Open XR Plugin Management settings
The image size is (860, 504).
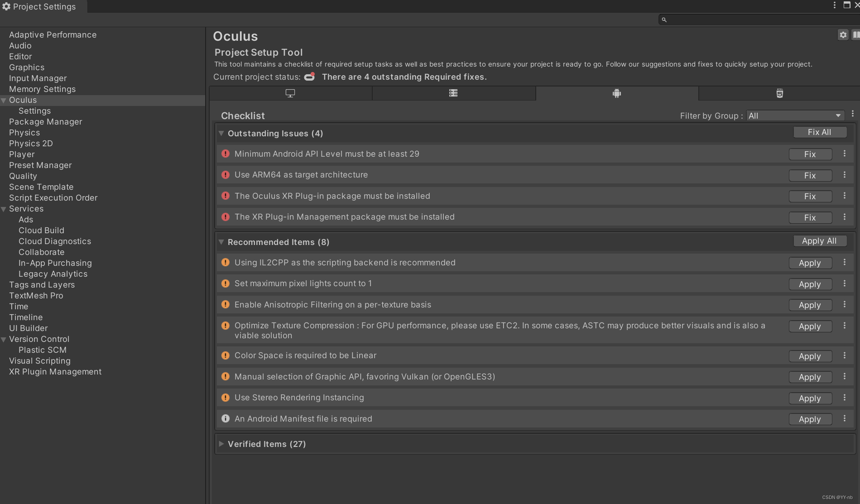(x=55, y=372)
